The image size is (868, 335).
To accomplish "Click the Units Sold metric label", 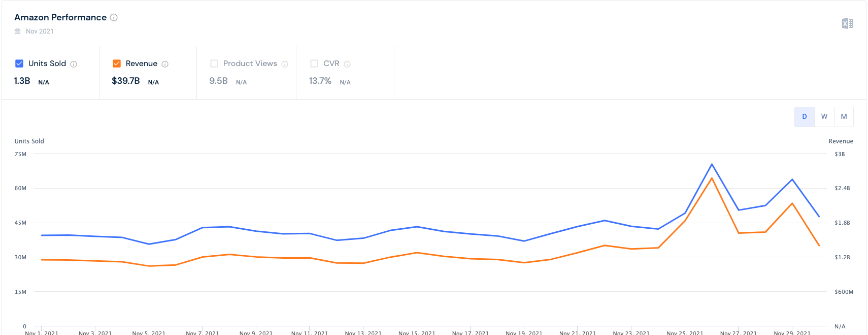I will click(x=47, y=64).
